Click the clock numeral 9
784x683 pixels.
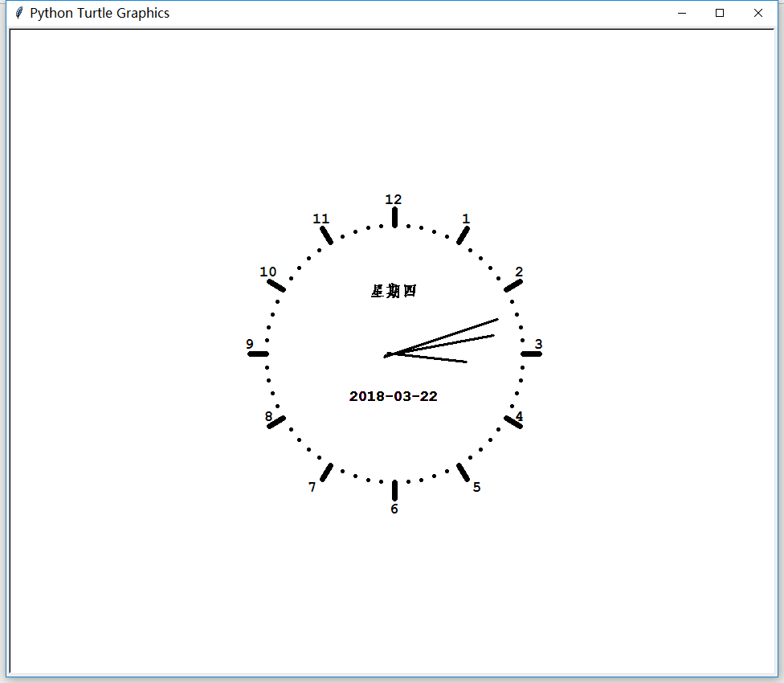[250, 344]
